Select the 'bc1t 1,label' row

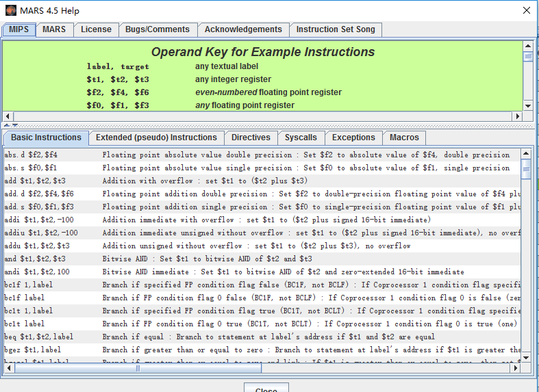(262, 311)
